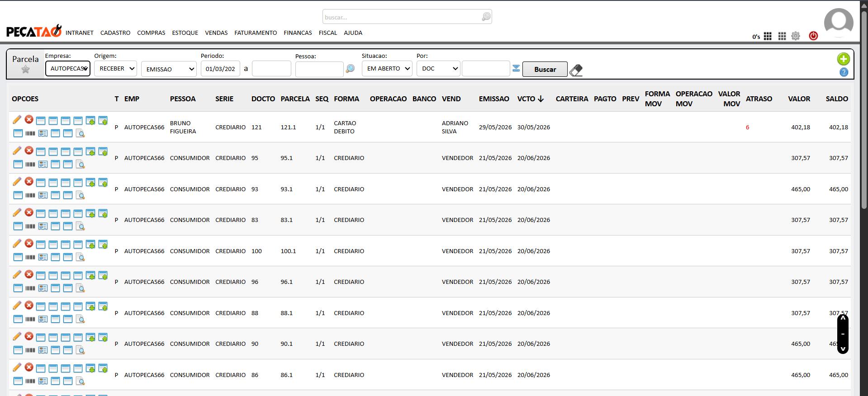Click barcode icon in docto 86 row

point(30,381)
